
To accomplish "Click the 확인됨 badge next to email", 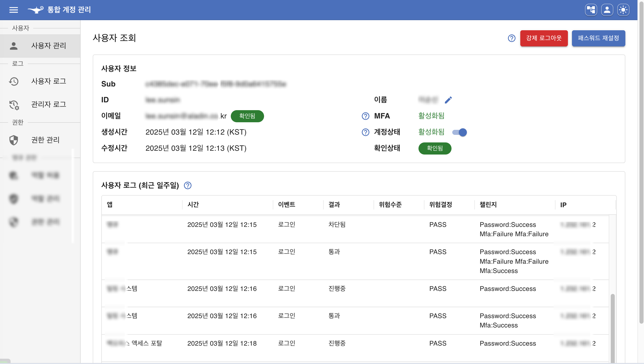I will pos(247,116).
